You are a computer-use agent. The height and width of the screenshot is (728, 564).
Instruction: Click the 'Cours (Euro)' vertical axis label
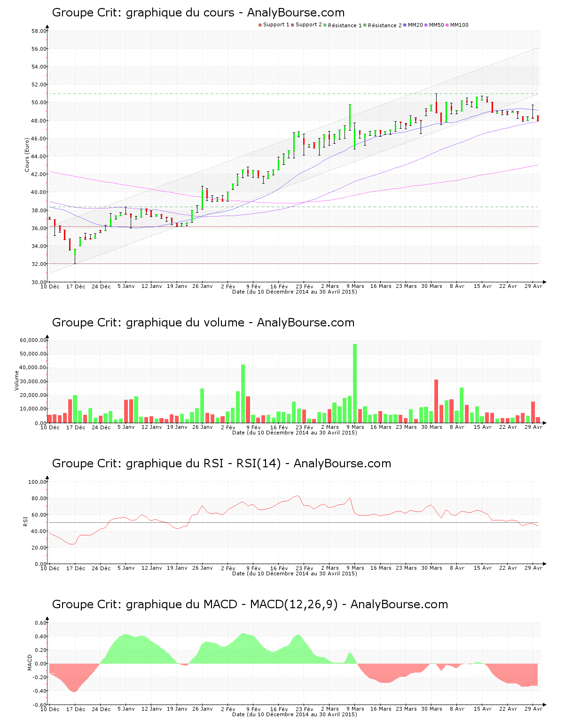point(27,155)
